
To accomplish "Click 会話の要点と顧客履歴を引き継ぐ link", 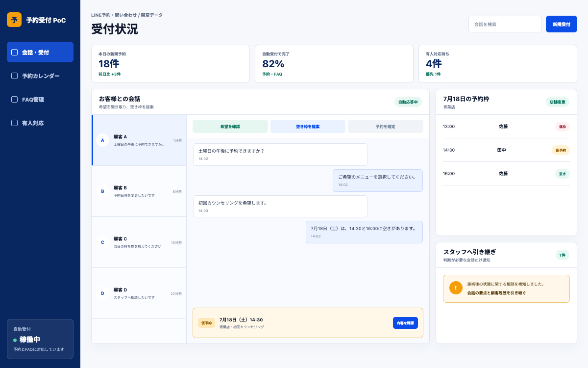I will point(496,293).
